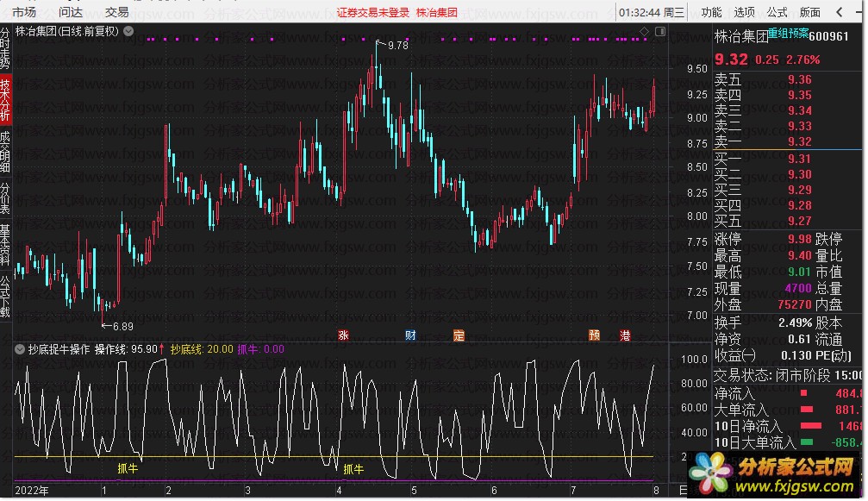Click the 卖三 price 9.34
Image resolution: width=868 pixels, height=501 pixels.
[x=800, y=110]
